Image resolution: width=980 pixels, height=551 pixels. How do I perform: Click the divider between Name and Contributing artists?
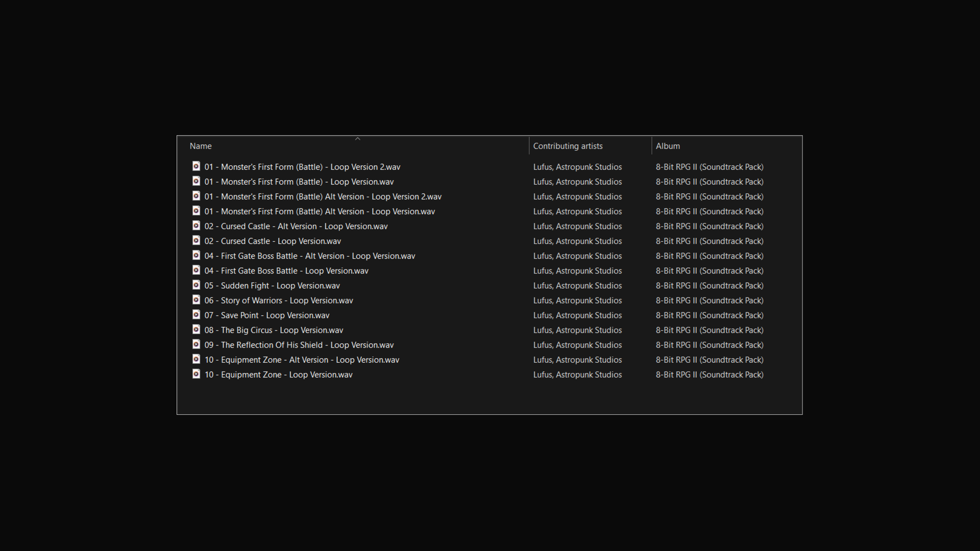pos(529,146)
